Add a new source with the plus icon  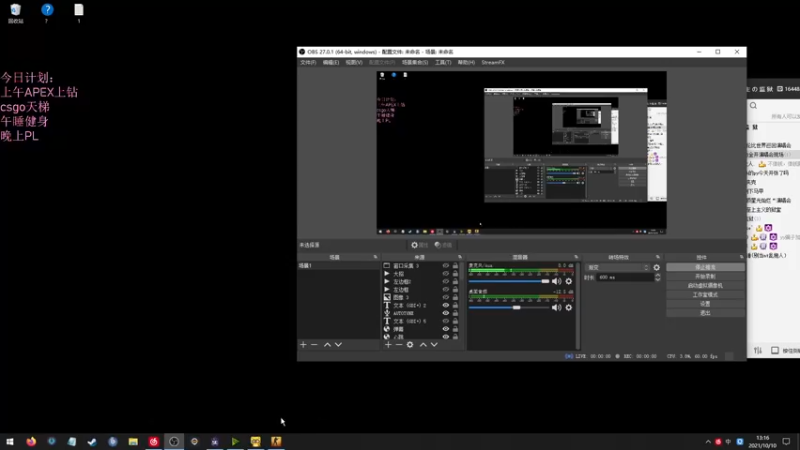coord(388,345)
